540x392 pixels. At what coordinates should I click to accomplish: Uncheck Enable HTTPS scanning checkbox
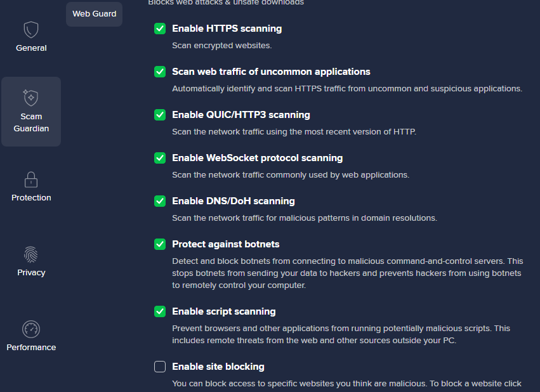click(160, 29)
